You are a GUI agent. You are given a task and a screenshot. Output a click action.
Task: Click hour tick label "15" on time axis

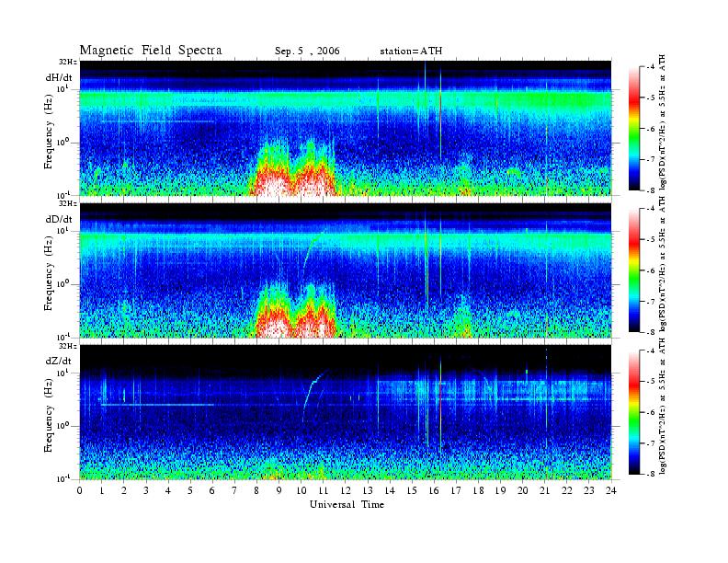412,490
